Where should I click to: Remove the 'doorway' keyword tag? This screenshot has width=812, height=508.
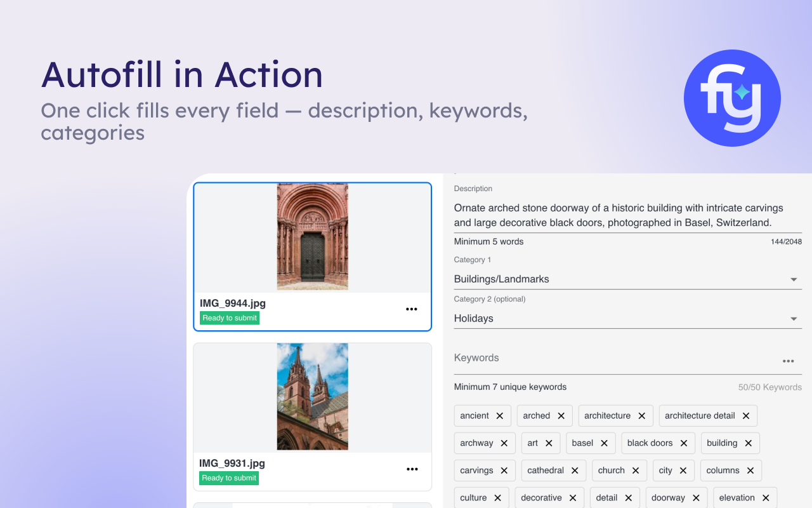[x=696, y=498]
